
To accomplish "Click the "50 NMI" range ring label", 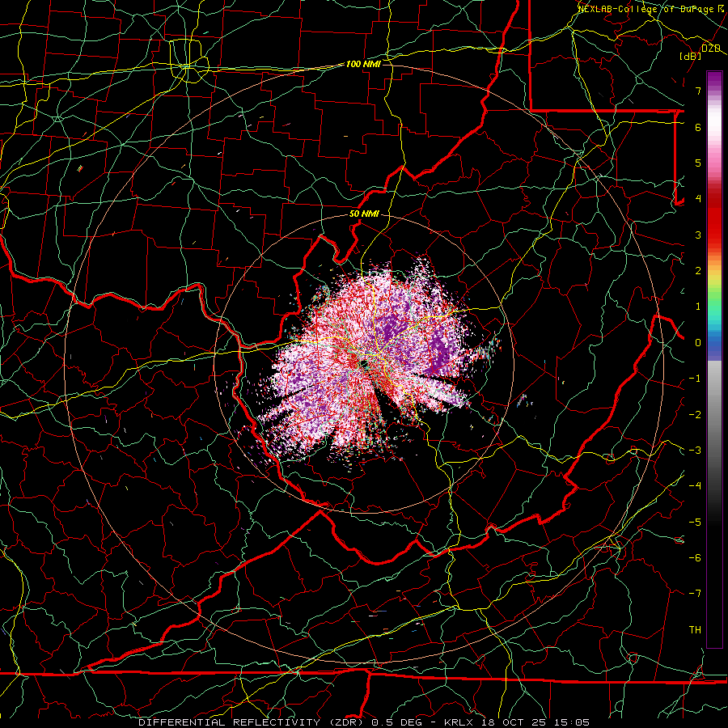I will pos(364,214).
